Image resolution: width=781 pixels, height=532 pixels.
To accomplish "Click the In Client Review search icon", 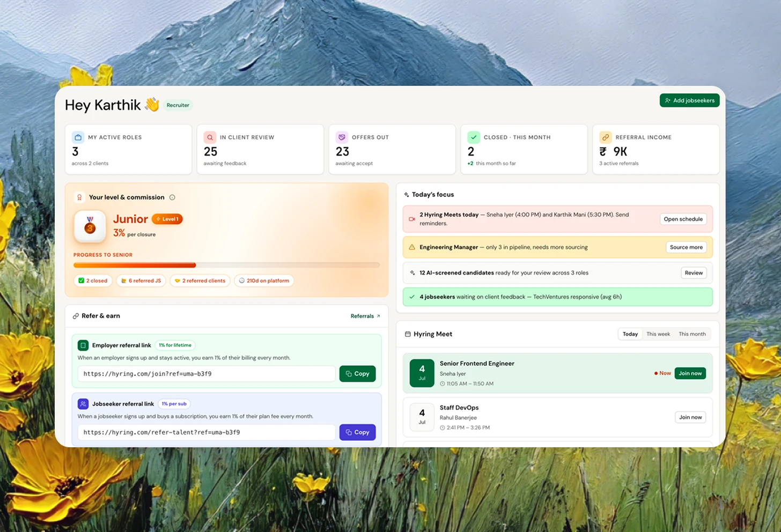I will [210, 137].
